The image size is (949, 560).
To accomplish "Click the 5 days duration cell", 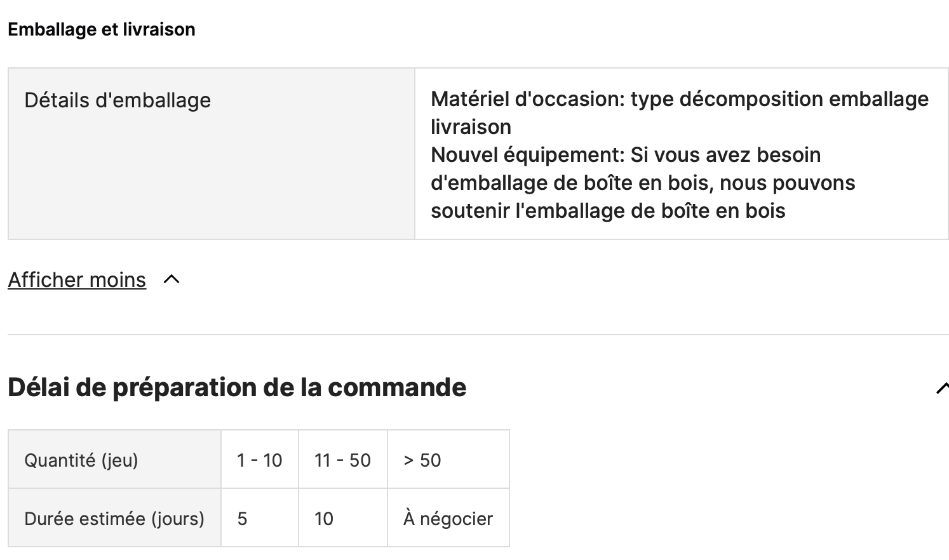I will (260, 518).
